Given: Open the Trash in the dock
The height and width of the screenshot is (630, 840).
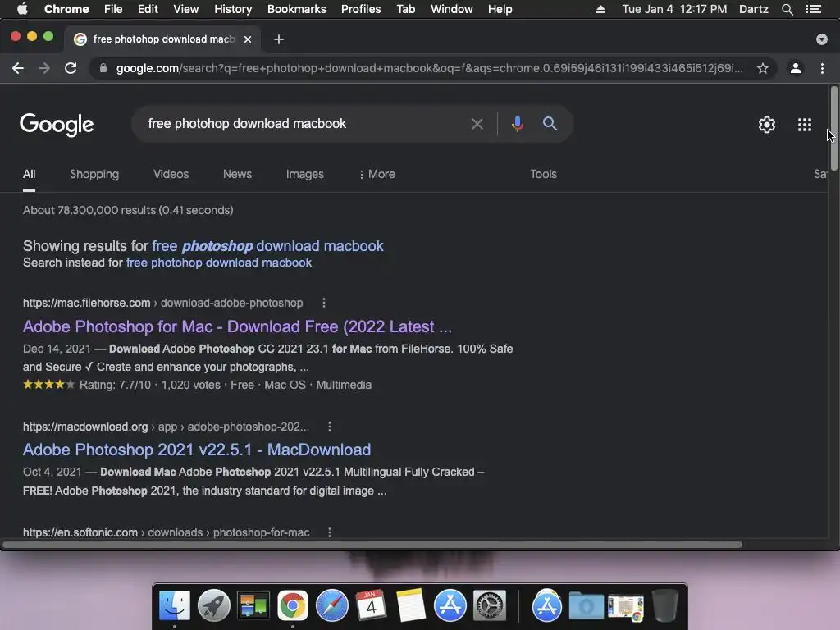Looking at the screenshot, I should pos(664,606).
